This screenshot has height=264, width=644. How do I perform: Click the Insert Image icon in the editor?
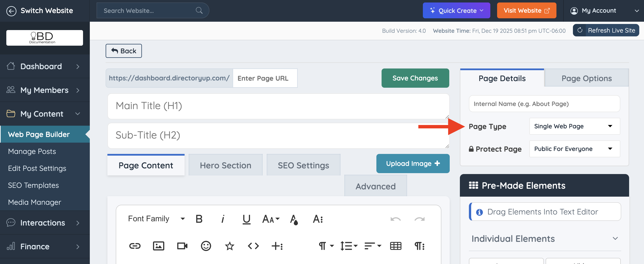(x=158, y=246)
